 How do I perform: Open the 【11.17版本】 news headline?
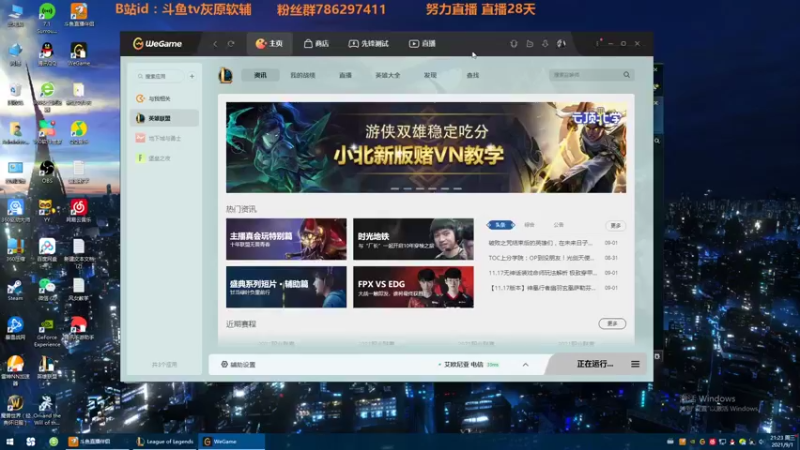tap(542, 288)
